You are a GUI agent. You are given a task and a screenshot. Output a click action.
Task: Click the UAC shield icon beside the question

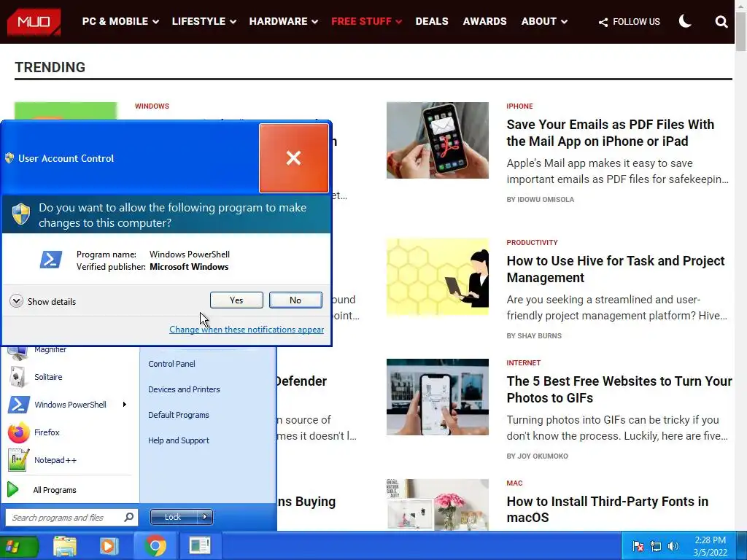tap(21, 214)
